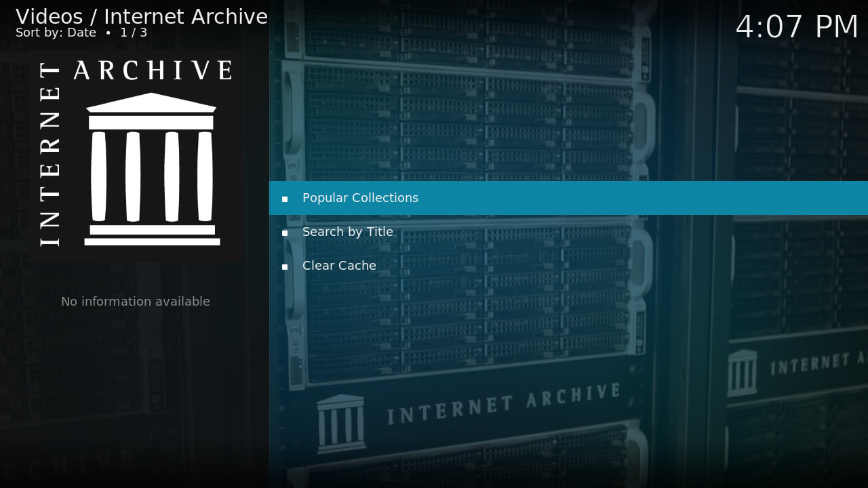Screen dimensions: 868x488
Task: Open the Popular Collections entry
Action: point(360,198)
